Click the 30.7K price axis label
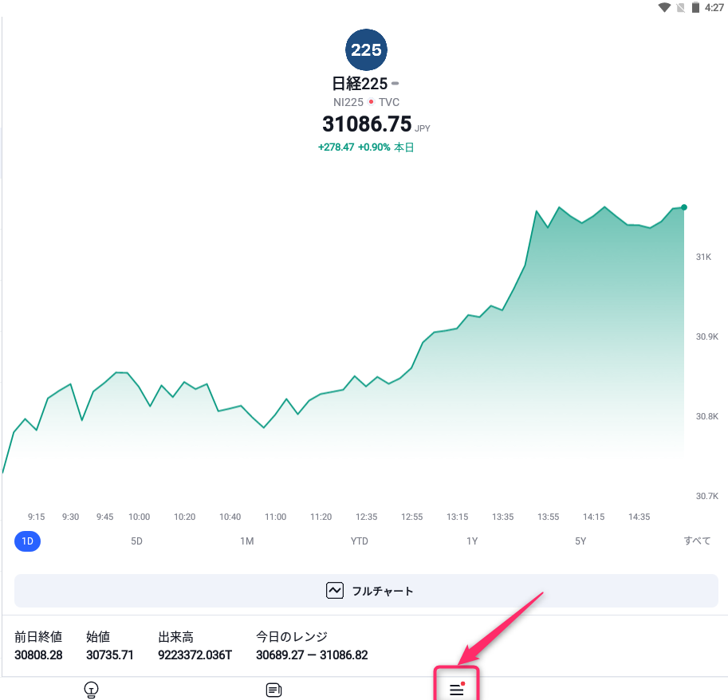728x700 pixels. click(707, 496)
